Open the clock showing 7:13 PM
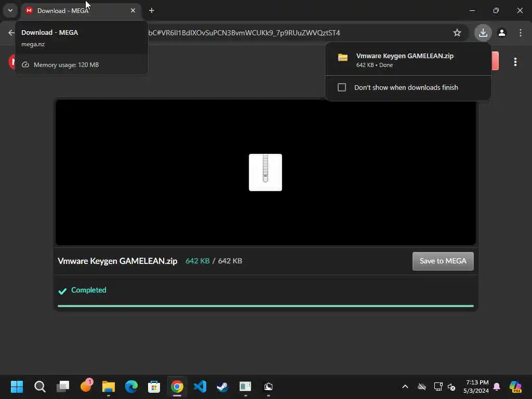The image size is (532, 399). click(476, 387)
